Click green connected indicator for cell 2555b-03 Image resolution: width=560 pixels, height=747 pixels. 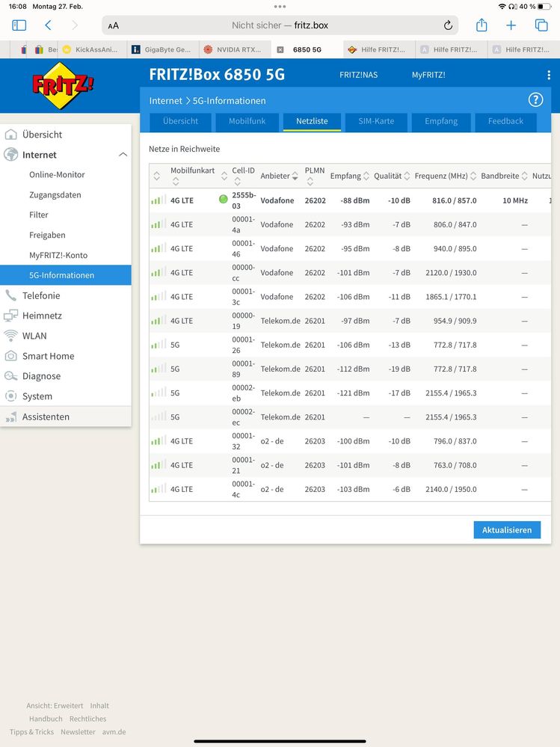tap(223, 199)
